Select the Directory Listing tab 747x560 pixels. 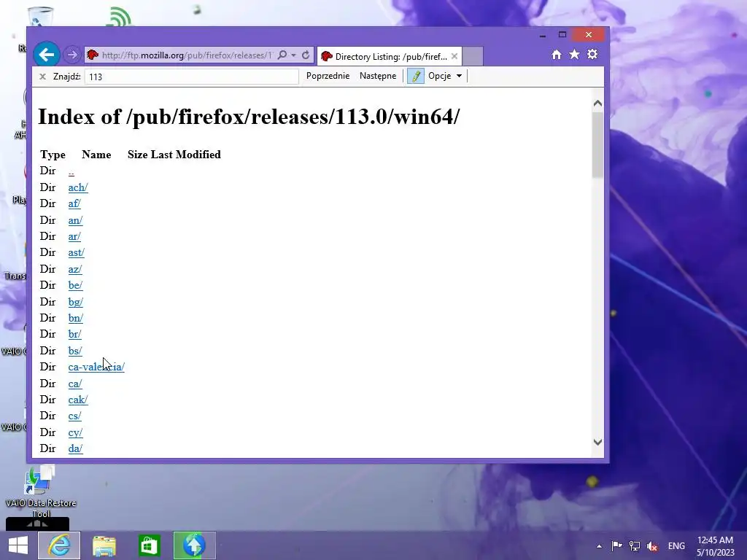tap(390, 56)
